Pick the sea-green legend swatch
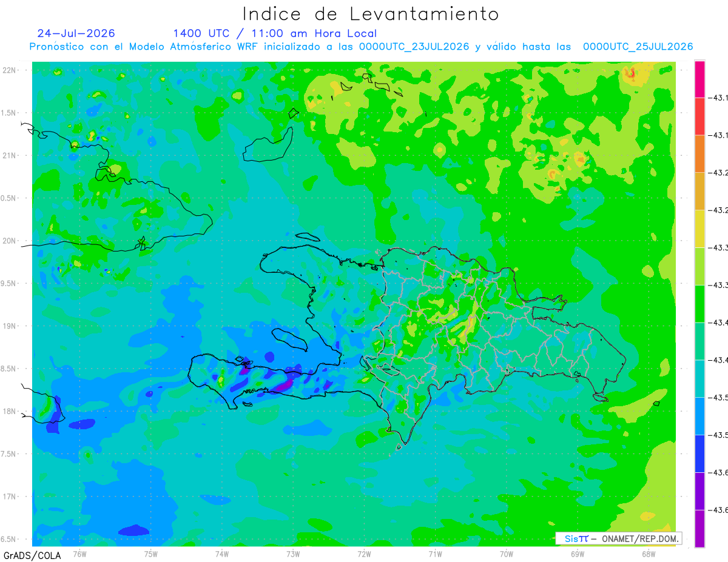The image size is (728, 562). (699, 341)
